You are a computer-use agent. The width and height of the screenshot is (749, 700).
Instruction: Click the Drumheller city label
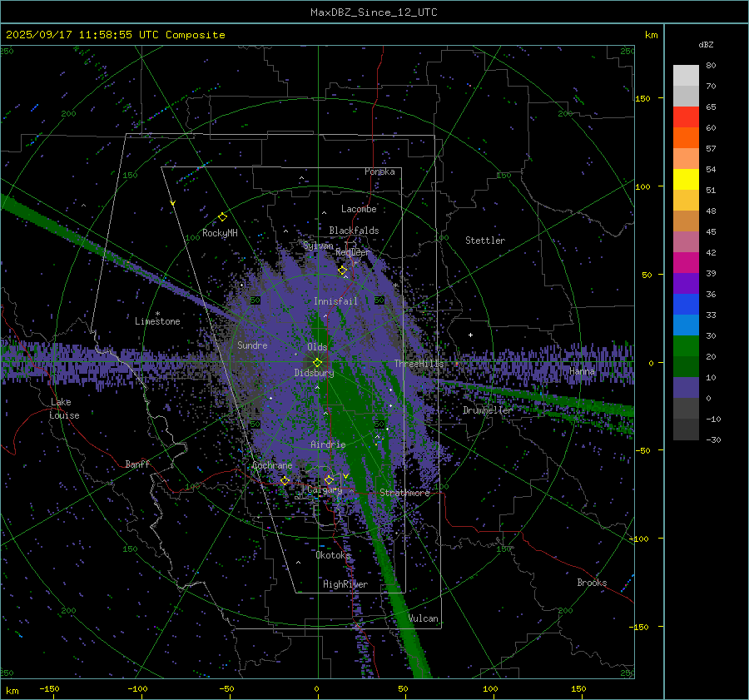(x=488, y=410)
